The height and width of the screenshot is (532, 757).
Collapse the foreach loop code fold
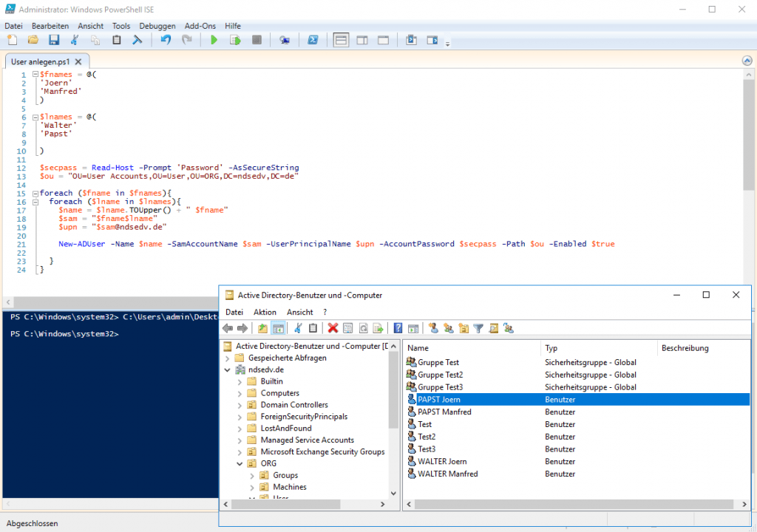[x=34, y=193]
